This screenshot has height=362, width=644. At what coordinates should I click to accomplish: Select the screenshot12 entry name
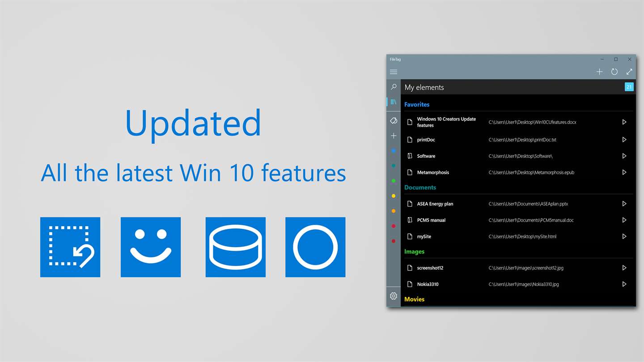point(430,268)
